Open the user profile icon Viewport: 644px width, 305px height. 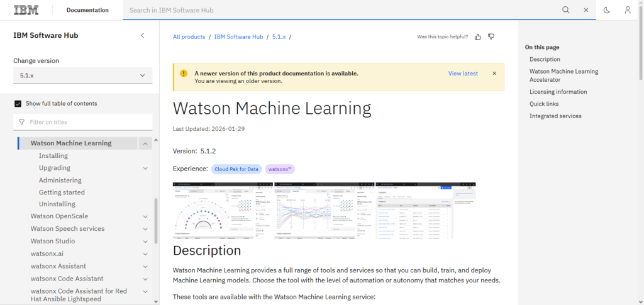[x=628, y=10]
